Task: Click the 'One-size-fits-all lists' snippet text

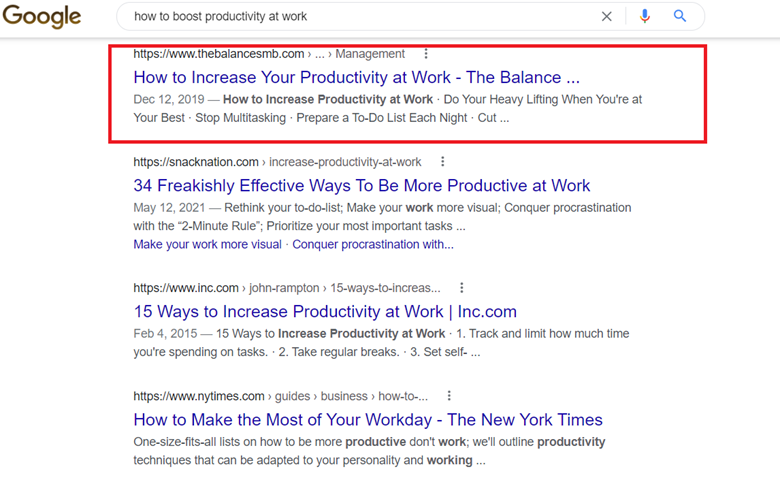Action: coord(369,451)
